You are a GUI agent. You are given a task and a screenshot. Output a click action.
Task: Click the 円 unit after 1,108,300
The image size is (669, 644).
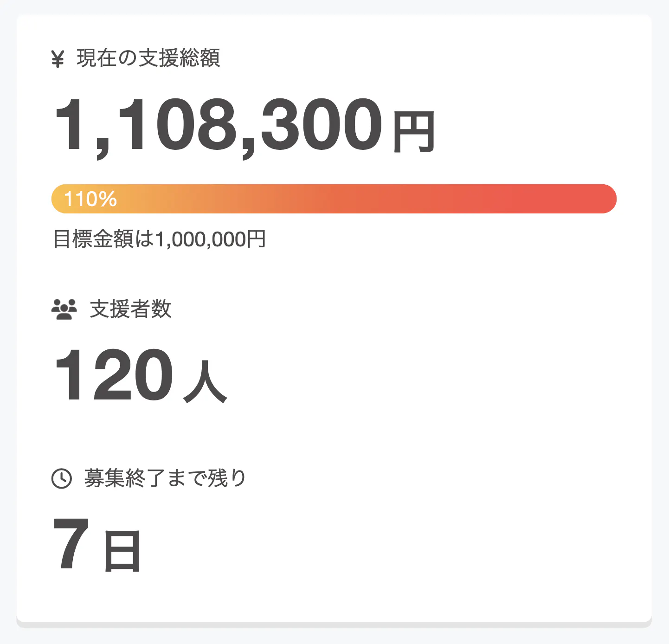click(414, 132)
